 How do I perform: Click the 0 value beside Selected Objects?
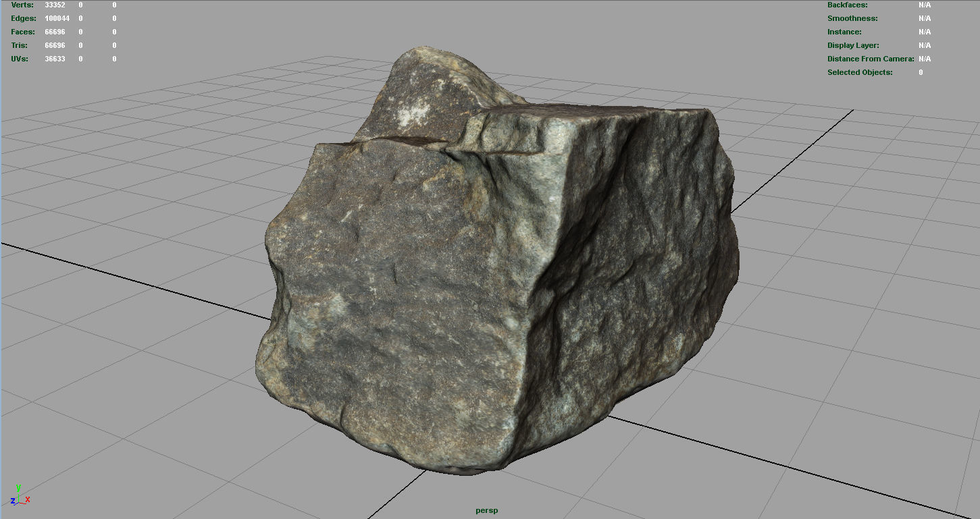[x=921, y=72]
